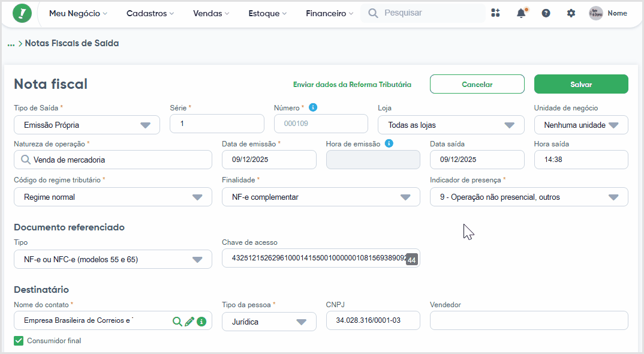Screen dimensions: 644x354
Task: Click magnifier icon in Natureza de operação field
Action: pos(25,160)
